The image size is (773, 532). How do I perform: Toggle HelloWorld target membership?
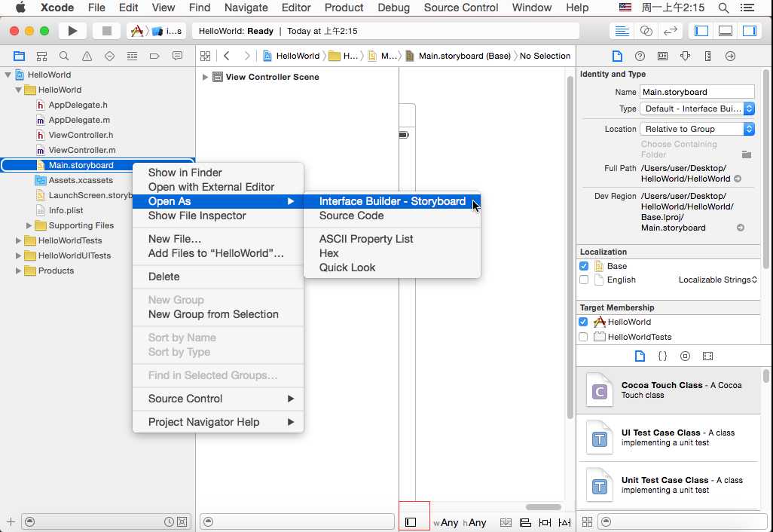583,322
